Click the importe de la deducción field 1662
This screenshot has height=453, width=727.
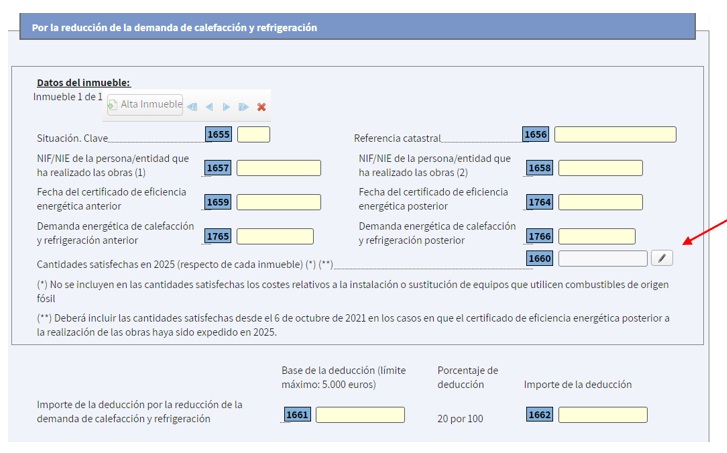(x=602, y=415)
